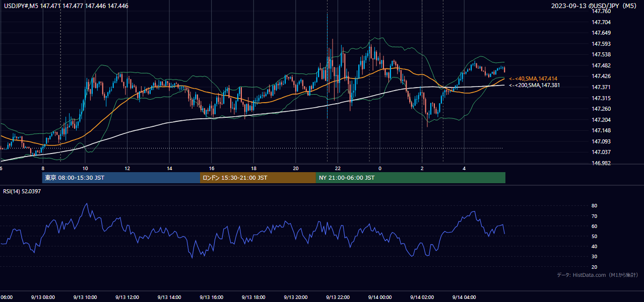
Task: Click price axis value 147.260
Action: click(601, 109)
